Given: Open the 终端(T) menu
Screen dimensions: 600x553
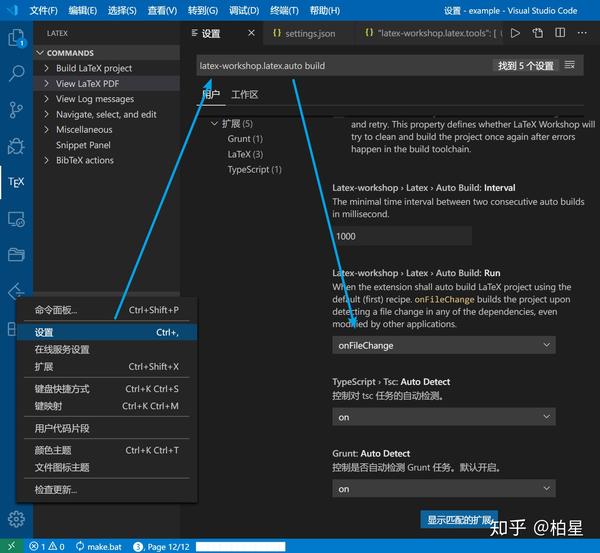Looking at the screenshot, I should (284, 10).
